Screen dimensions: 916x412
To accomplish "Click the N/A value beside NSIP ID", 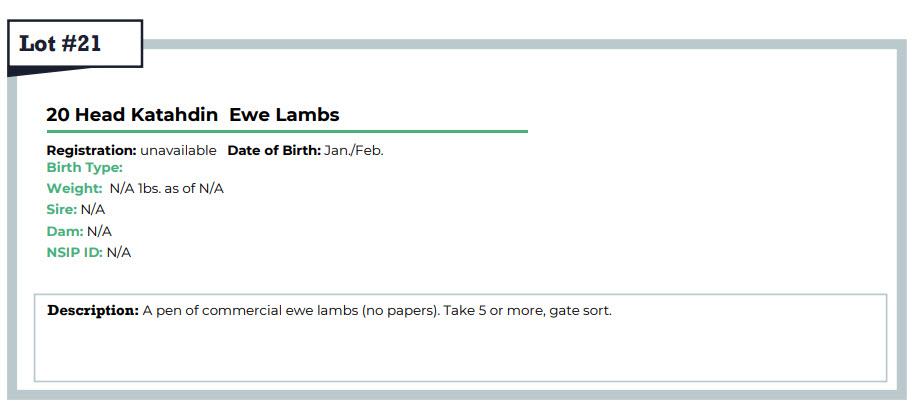I will click(119, 252).
